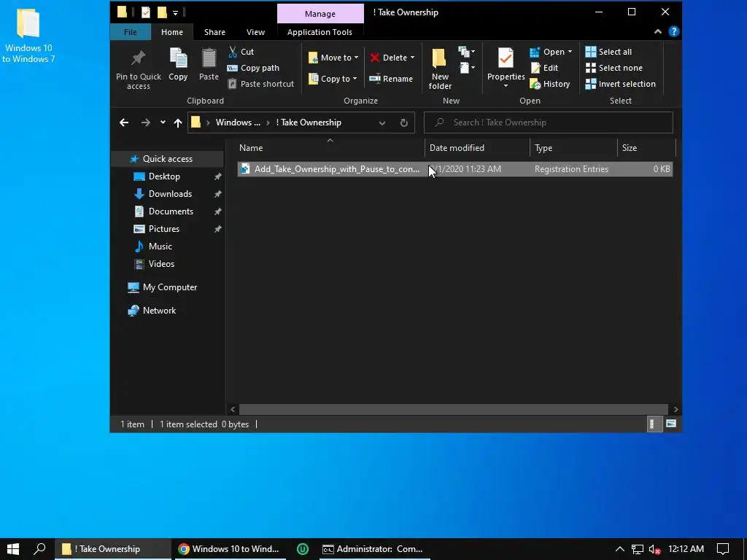Sort by the Type column header
The height and width of the screenshot is (560, 747).
[x=573, y=147]
